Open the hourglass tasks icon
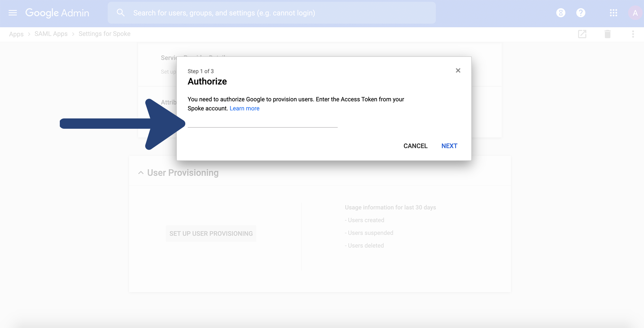The width and height of the screenshot is (644, 328). (561, 13)
